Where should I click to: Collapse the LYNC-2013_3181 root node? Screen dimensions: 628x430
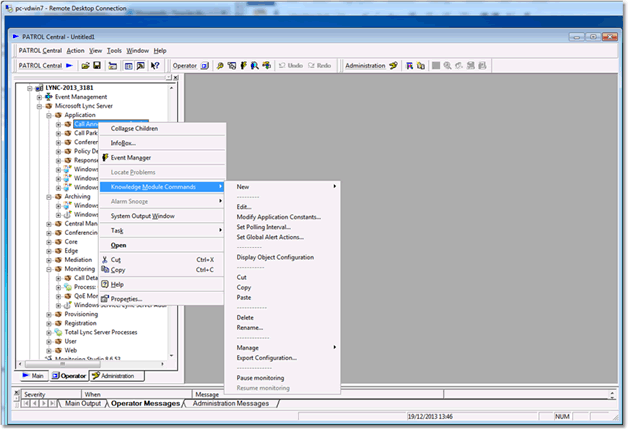[x=29, y=88]
